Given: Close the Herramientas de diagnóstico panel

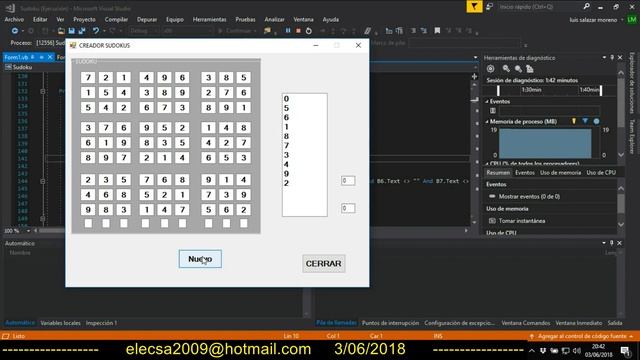Looking at the screenshot, I should [620, 58].
